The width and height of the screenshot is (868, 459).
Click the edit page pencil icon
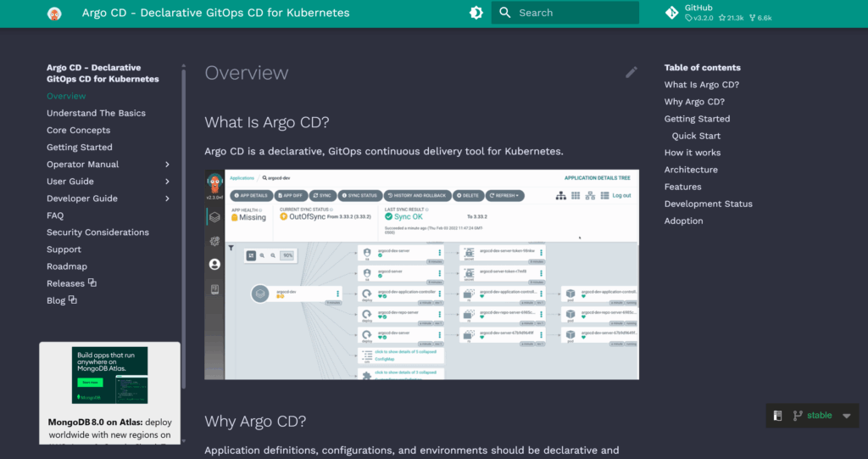click(x=632, y=72)
